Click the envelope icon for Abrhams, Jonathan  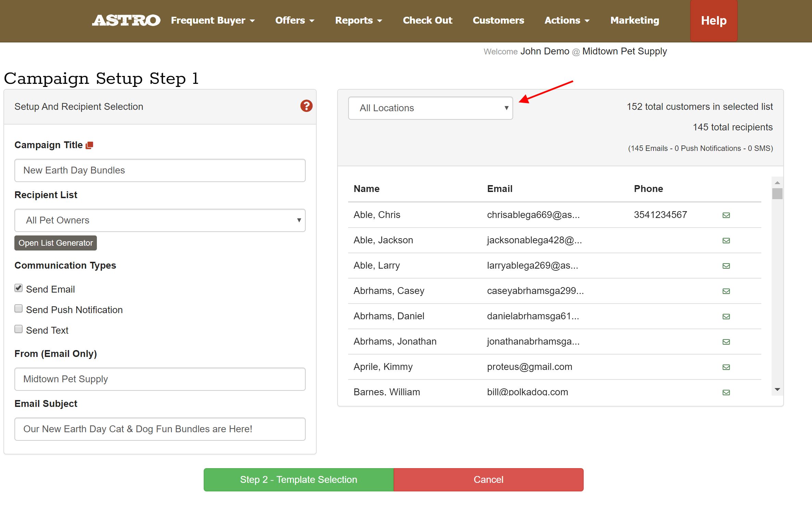[x=726, y=342]
